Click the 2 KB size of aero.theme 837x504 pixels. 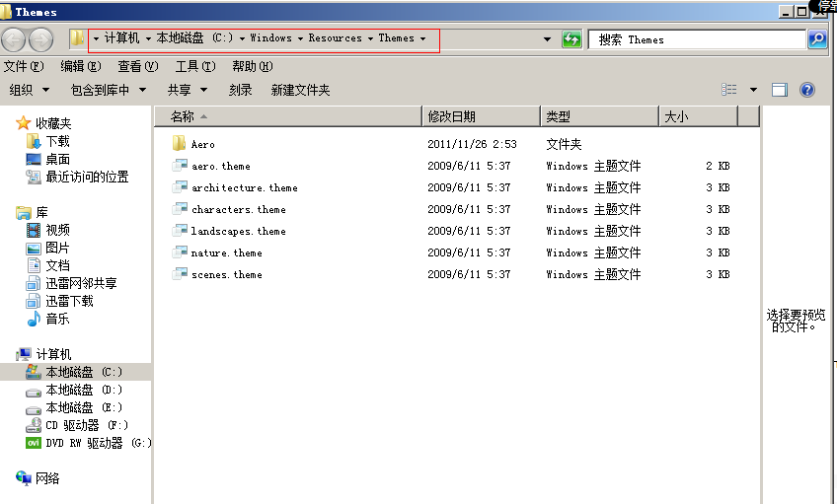(718, 166)
